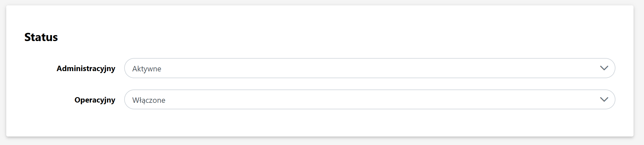Open the Operacyjny status dropdown
The height and width of the screenshot is (145, 644).
click(369, 100)
